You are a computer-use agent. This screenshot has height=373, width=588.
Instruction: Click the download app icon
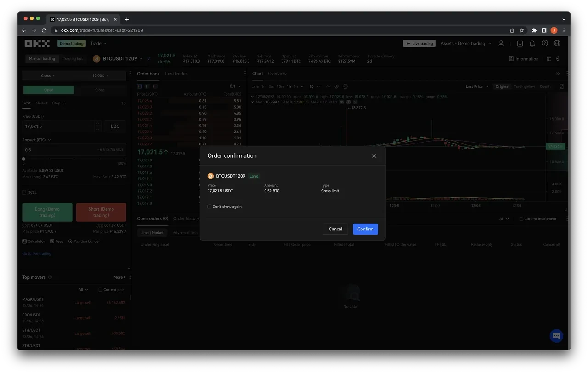click(x=520, y=44)
